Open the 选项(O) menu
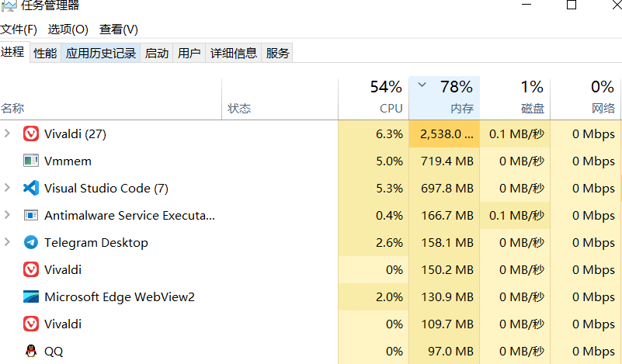The image size is (622, 364). click(x=68, y=29)
